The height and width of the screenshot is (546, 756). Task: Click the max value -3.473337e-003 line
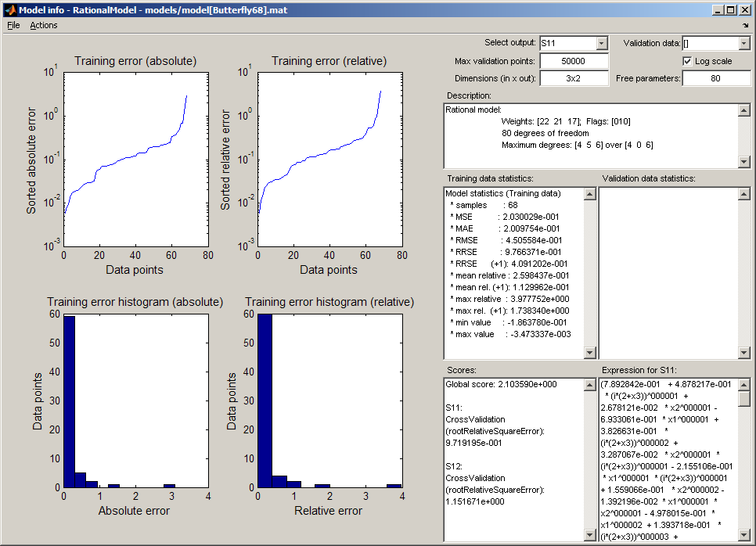510,334
